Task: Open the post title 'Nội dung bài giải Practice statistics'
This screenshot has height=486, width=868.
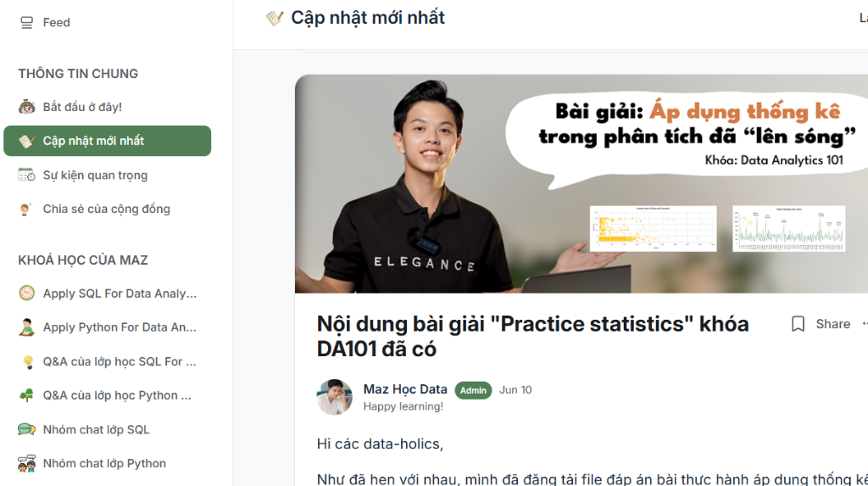Action: 532,337
